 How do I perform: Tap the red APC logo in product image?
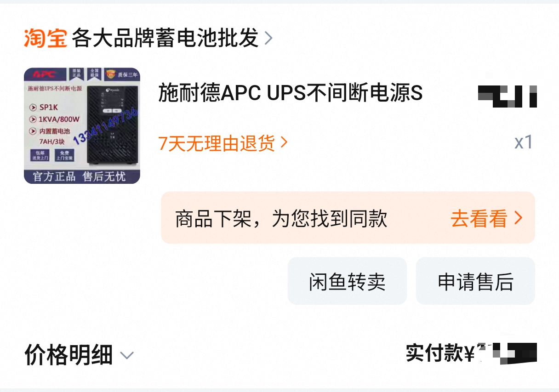click(x=45, y=74)
